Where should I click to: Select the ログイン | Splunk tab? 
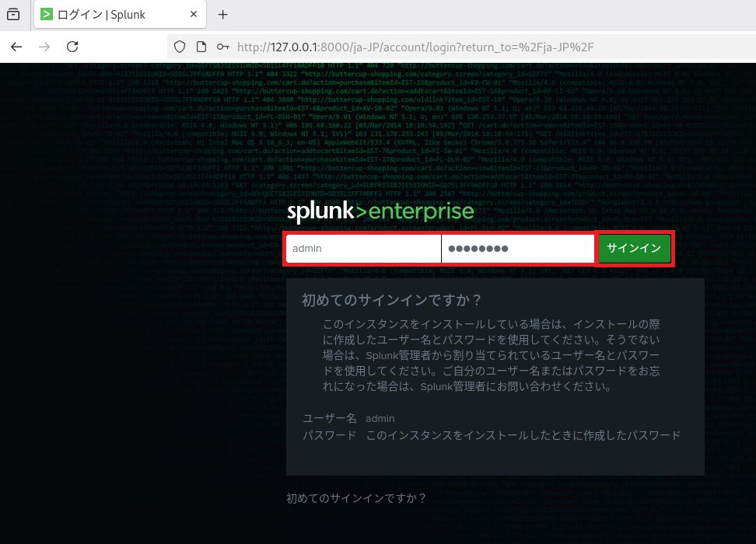pos(117,14)
